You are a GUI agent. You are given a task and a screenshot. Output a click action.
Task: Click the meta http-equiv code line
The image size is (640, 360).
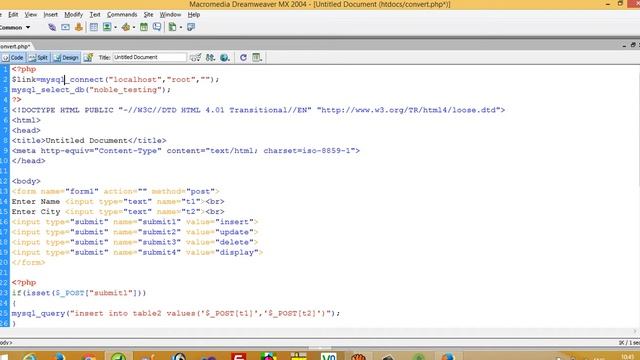coord(186,151)
